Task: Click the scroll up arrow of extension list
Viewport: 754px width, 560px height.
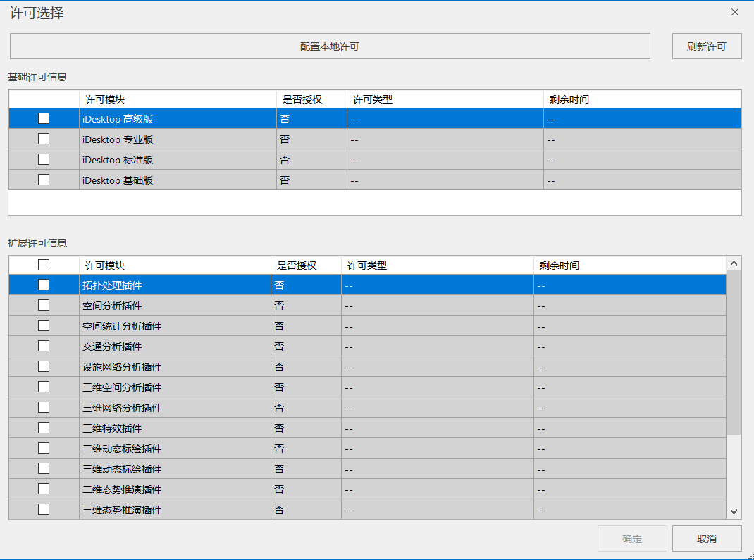Action: pos(734,263)
